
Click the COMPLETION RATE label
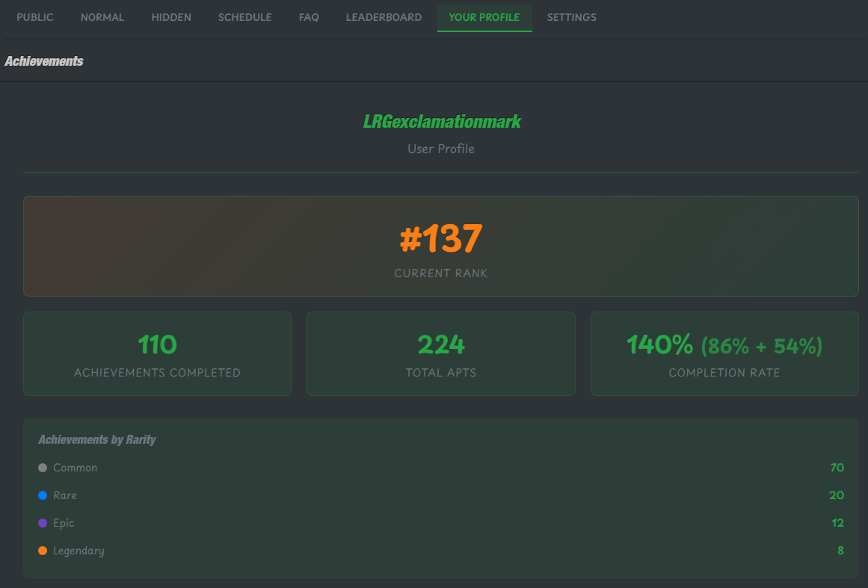click(x=724, y=373)
